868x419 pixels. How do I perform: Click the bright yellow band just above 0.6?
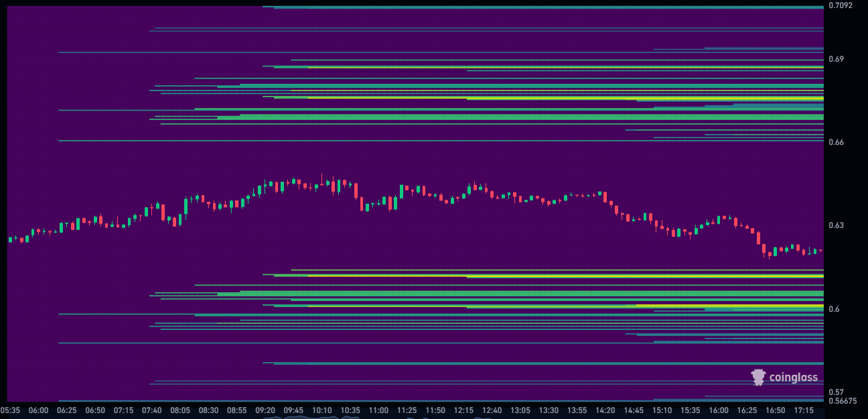coord(730,306)
